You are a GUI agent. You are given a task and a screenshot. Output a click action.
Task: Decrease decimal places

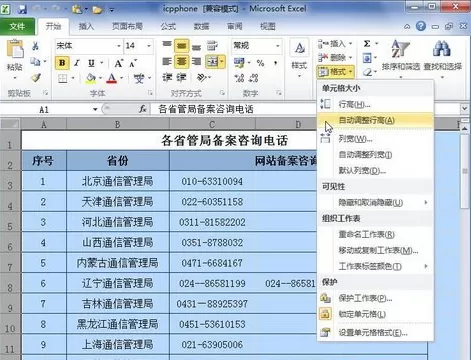point(253,78)
